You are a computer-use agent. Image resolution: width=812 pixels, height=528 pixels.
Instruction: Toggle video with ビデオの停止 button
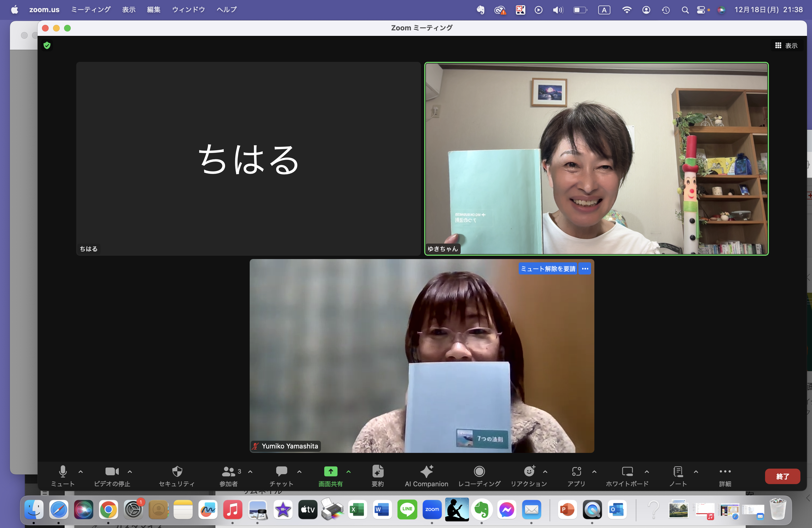click(x=112, y=472)
